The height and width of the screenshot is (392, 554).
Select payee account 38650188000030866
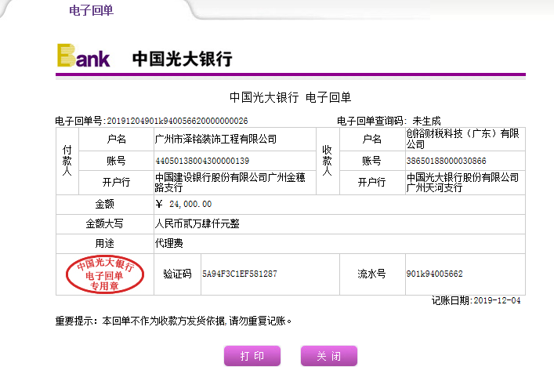(446, 161)
